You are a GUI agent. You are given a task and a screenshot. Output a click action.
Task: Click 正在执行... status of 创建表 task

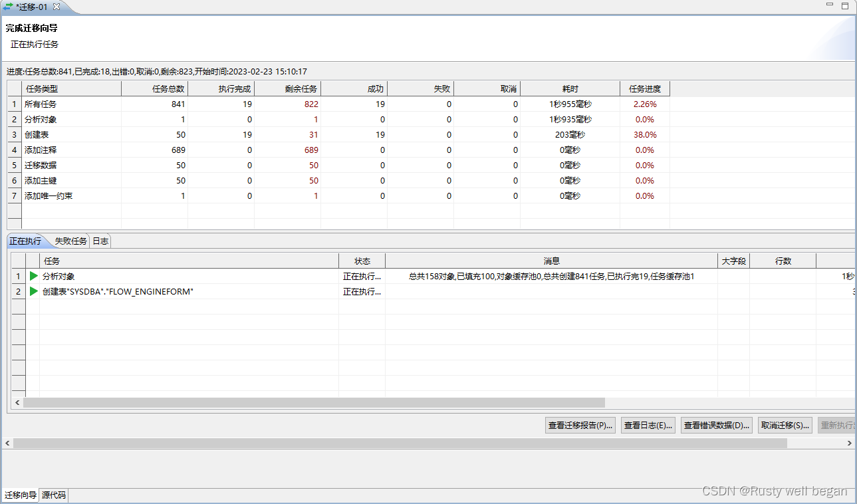point(362,291)
